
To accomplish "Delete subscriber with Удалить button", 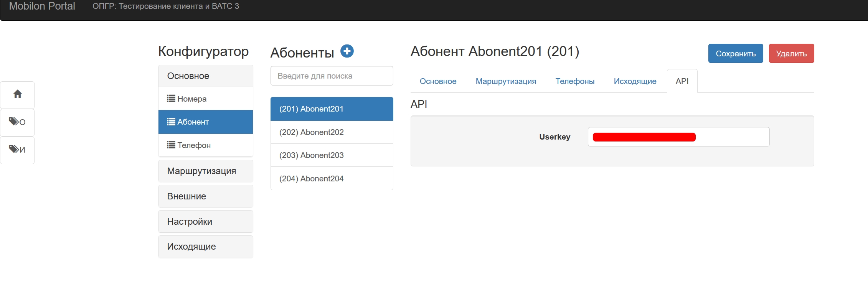I will (x=791, y=53).
